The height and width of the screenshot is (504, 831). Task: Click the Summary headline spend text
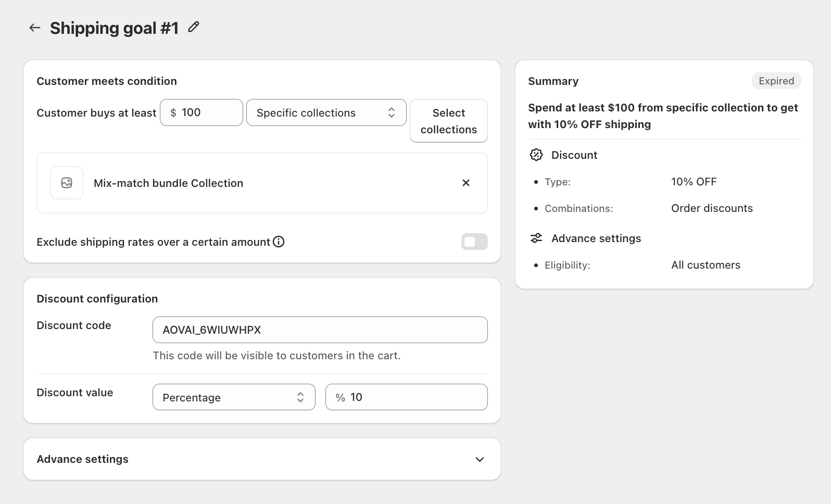[663, 116]
